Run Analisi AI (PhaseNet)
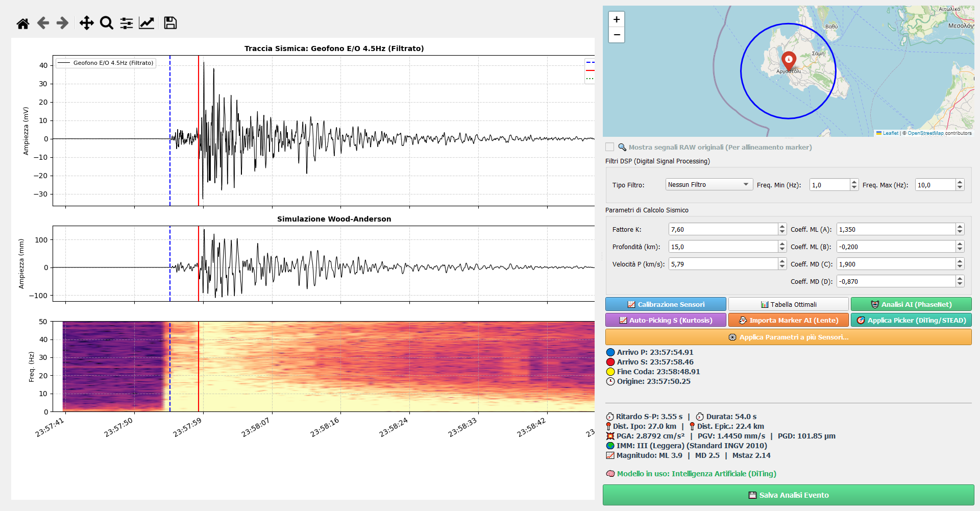Image resolution: width=980 pixels, height=511 pixels. pos(911,304)
